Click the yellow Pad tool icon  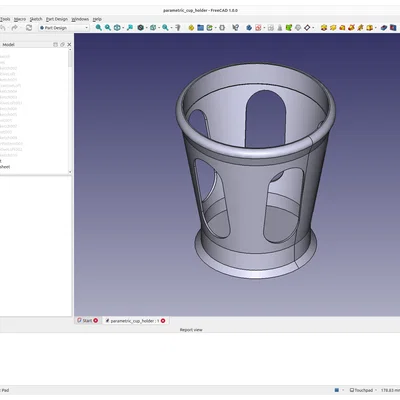click(x=324, y=28)
